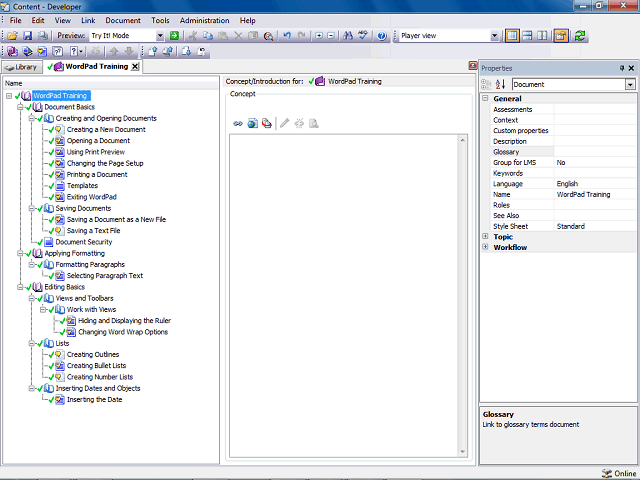Select the Using Print Preview topic
This screenshot has width=640, height=480.
(x=96, y=152)
